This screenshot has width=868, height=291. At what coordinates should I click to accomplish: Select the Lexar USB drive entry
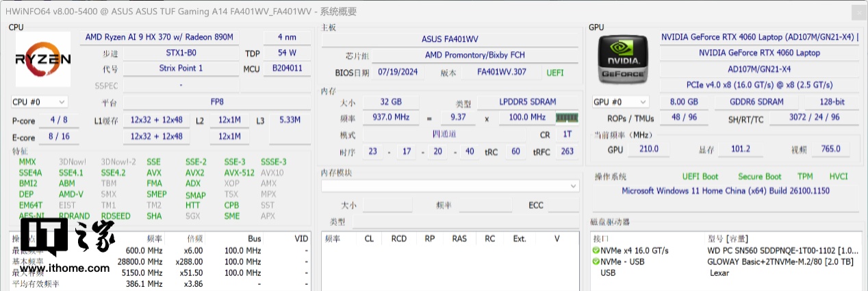coord(719,273)
